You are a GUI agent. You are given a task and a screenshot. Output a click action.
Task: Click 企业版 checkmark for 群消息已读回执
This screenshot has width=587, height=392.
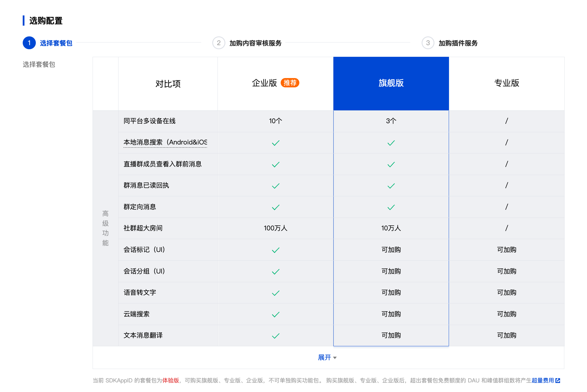(275, 186)
